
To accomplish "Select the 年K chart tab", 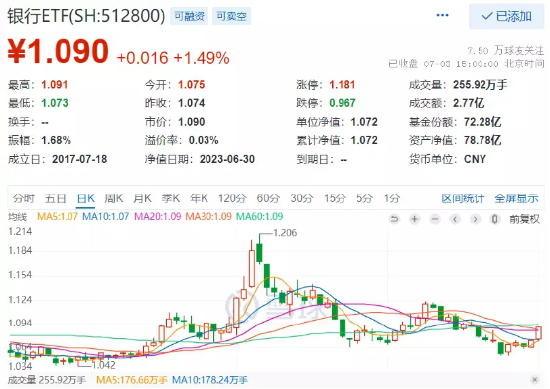I will click(x=199, y=199).
